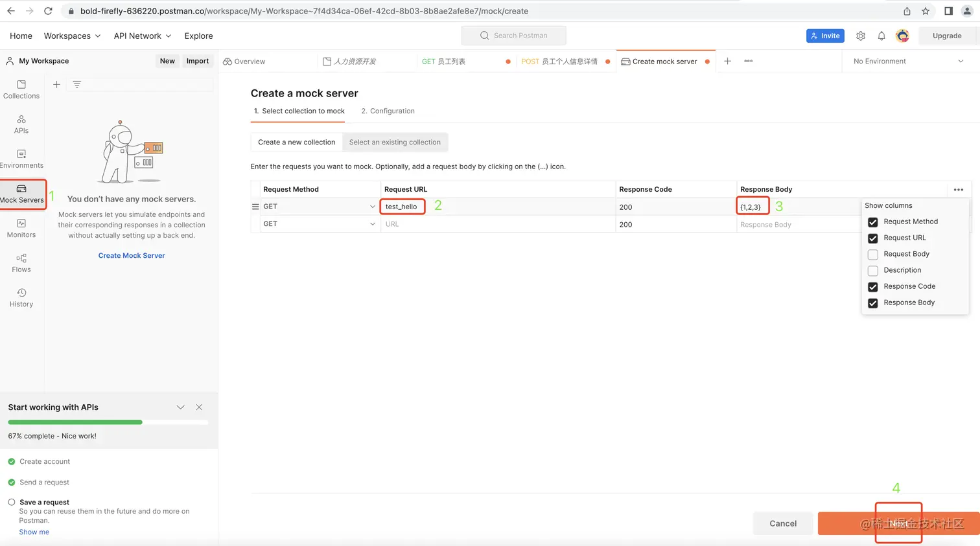Image resolution: width=980 pixels, height=546 pixels.
Task: Select the Select an existing collection tab
Action: pos(395,142)
